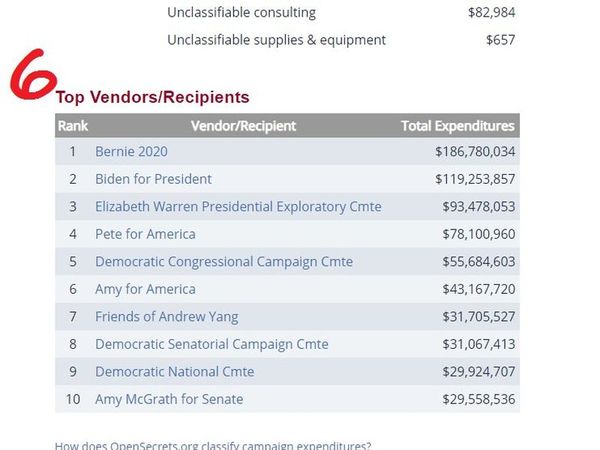Click the Unclassifiable supplies & equipment label
This screenshot has height=450, width=600.
point(276,40)
